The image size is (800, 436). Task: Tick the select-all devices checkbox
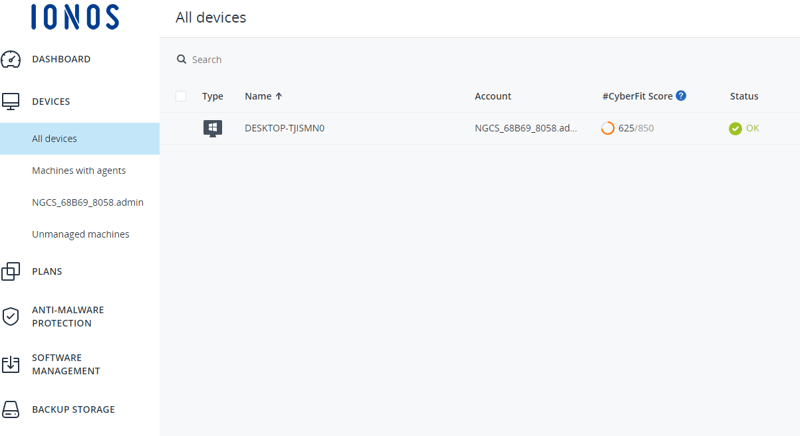pos(181,97)
